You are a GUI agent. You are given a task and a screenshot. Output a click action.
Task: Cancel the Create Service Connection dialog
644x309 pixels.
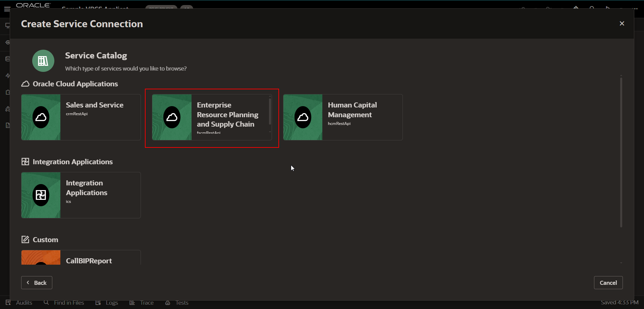tap(608, 283)
